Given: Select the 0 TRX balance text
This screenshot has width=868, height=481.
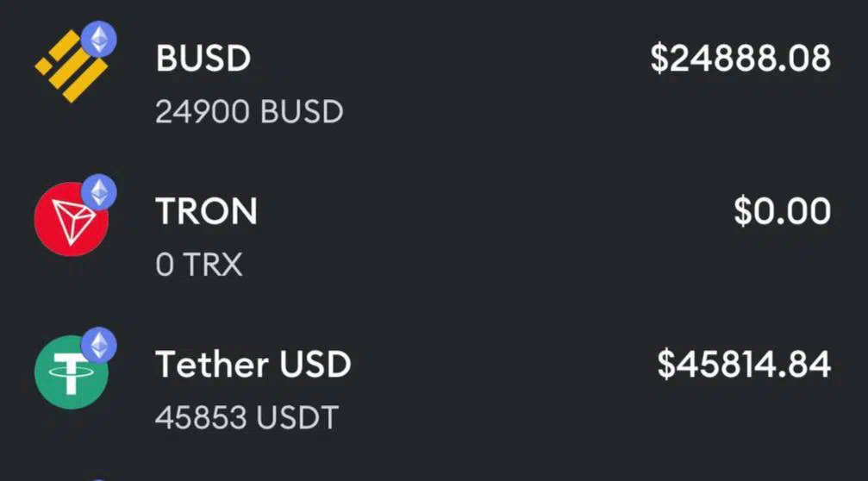Looking at the screenshot, I should [199, 264].
